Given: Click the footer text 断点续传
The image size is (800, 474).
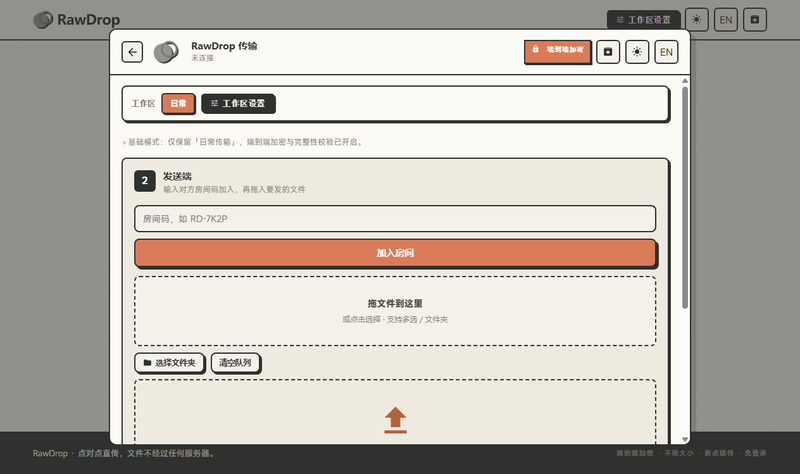Looking at the screenshot, I should (x=719, y=453).
